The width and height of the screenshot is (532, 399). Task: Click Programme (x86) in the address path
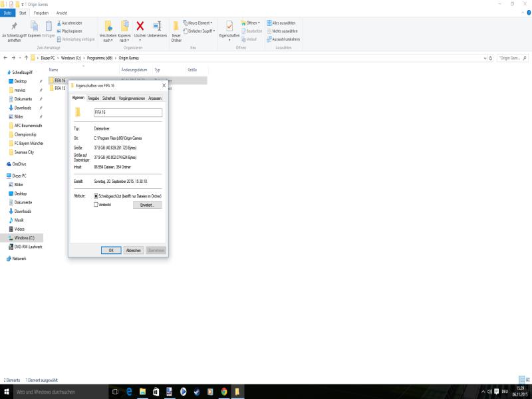[x=99, y=58]
